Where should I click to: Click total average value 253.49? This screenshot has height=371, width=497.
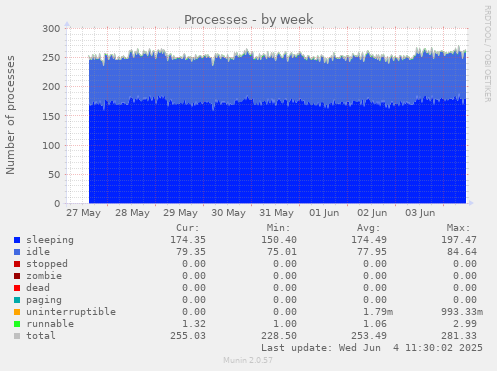369,336
